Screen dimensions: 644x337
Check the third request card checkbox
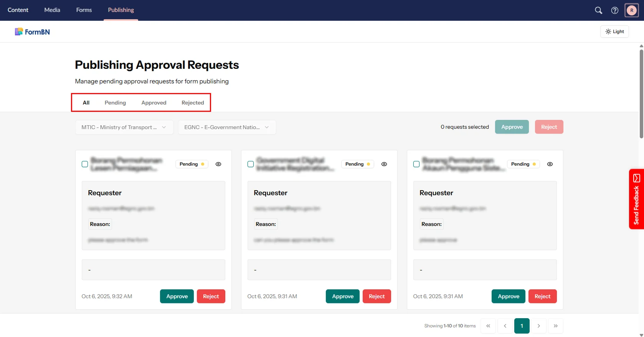pos(416,164)
